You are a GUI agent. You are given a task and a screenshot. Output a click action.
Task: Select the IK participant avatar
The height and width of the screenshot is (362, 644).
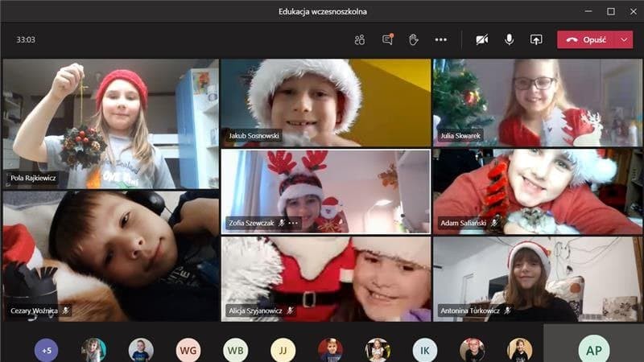pyautogui.click(x=425, y=350)
